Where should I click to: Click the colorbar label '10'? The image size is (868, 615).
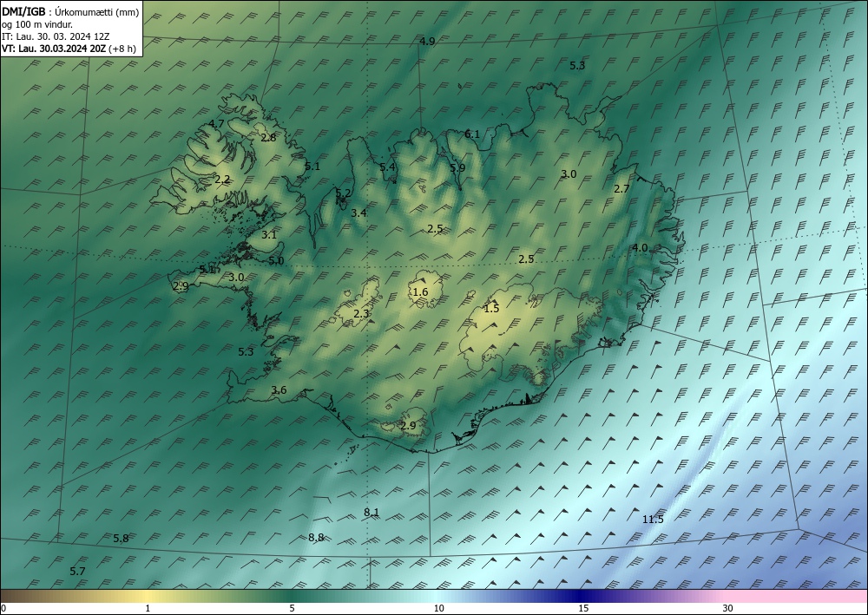point(438,608)
